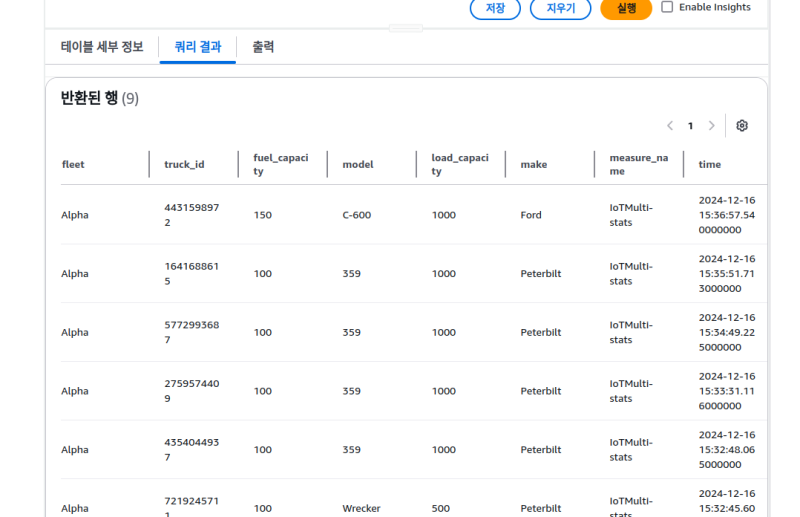Viewport: 800px width, 517px height.
Task: Toggle the Enable Insights checkbox
Action: [x=667, y=7]
